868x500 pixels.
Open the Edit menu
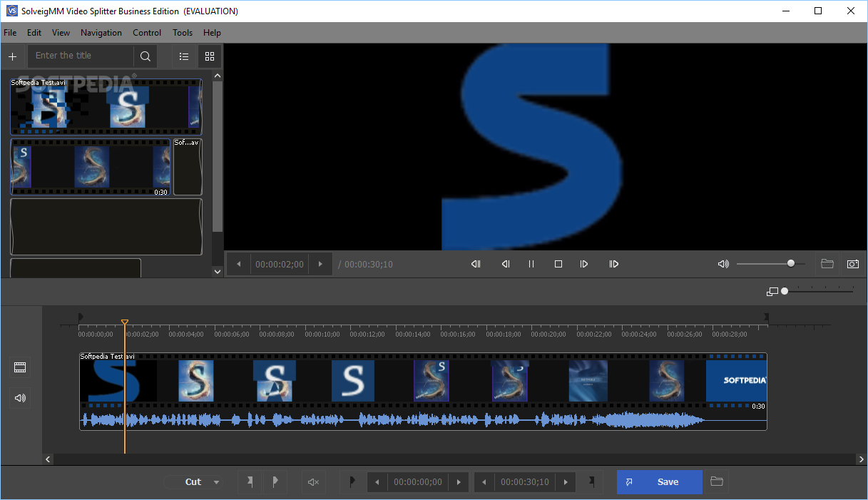pos(34,33)
